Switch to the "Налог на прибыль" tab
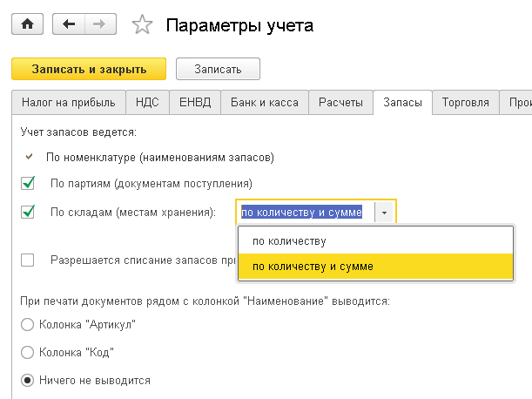Image resolution: width=532 pixels, height=399 pixels. click(x=69, y=102)
